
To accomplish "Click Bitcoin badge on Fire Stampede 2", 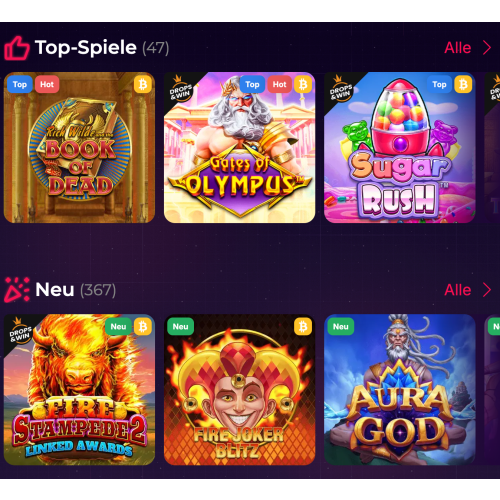I will click(143, 326).
